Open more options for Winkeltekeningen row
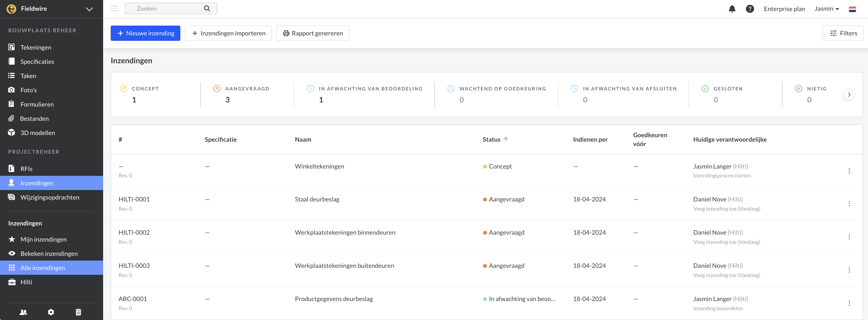This screenshot has height=320, width=868. [849, 171]
